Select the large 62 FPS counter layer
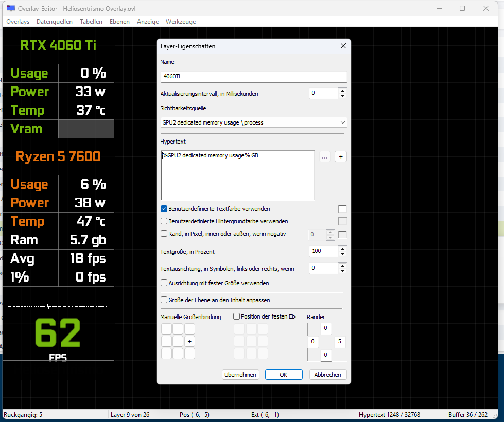This screenshot has height=422, width=504. click(58, 333)
